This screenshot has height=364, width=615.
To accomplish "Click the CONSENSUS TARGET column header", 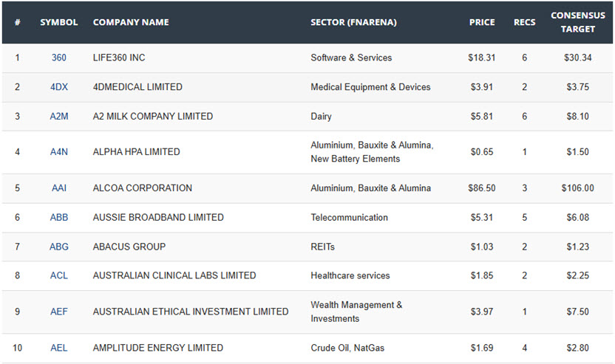I will click(x=578, y=22).
